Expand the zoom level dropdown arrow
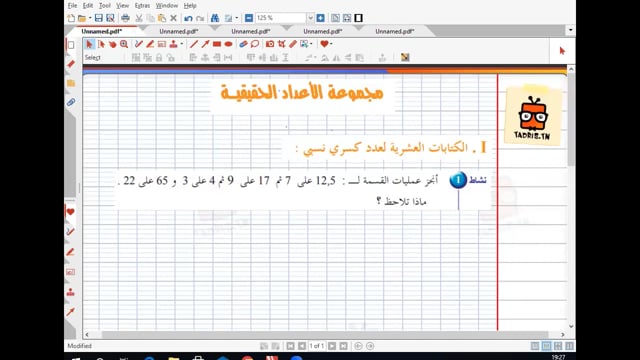The height and width of the screenshot is (360, 640). [x=310, y=18]
